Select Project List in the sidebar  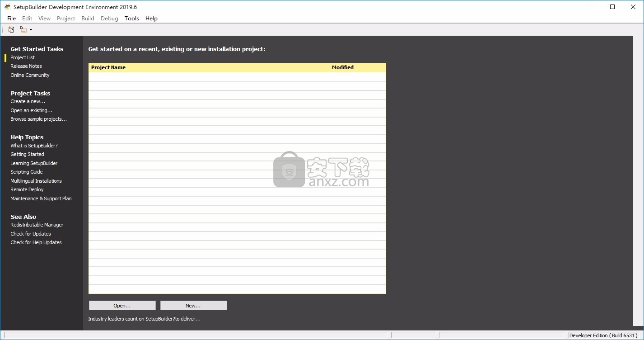(x=23, y=57)
